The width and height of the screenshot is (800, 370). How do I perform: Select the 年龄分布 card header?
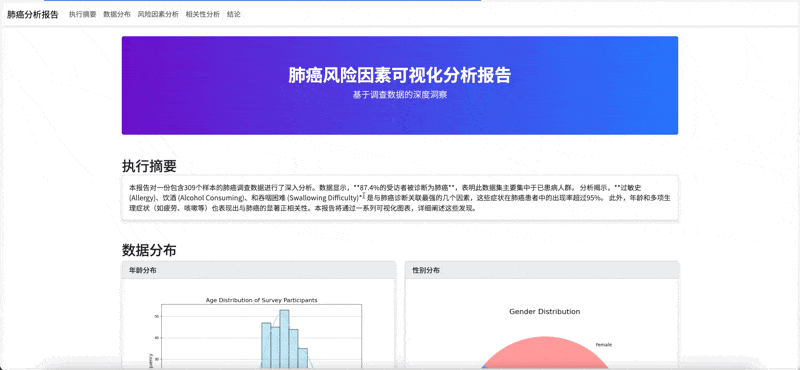(x=259, y=270)
